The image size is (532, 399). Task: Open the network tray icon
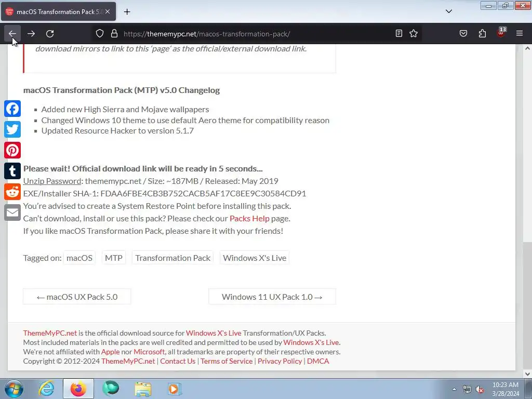(x=467, y=390)
